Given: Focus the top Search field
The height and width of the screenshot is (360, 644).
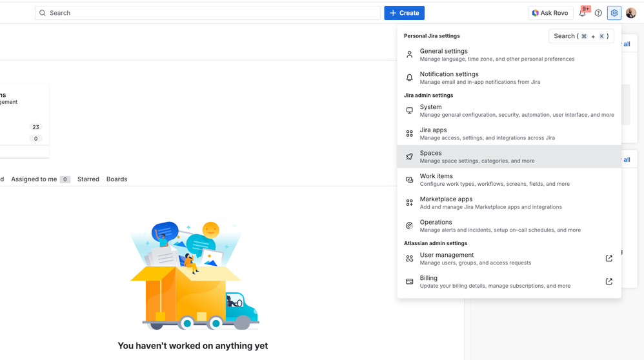Looking at the screenshot, I should (208, 13).
